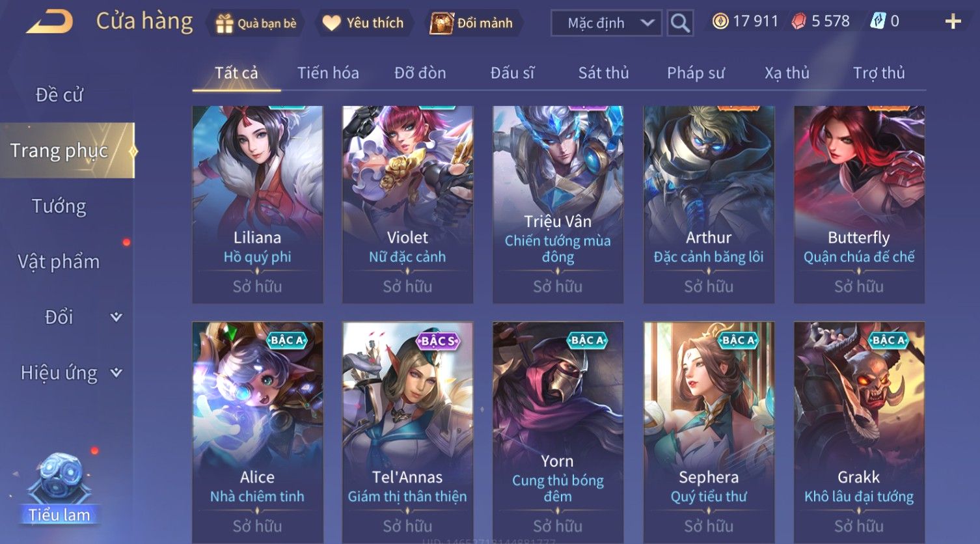Switch to the Sát thủ tab

click(x=603, y=73)
